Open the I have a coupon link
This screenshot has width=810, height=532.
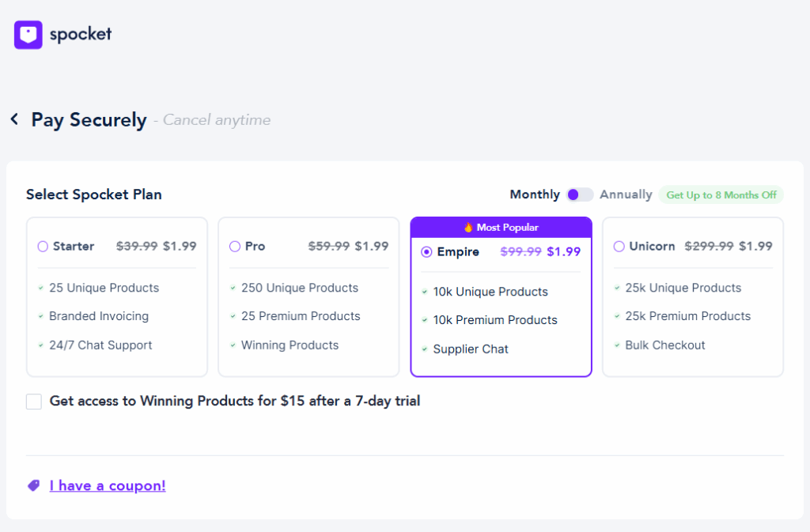point(107,485)
